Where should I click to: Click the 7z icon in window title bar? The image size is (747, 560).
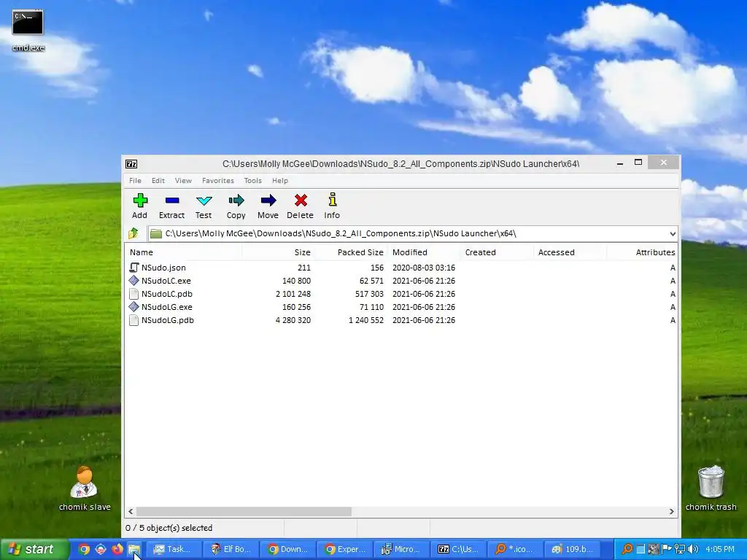tap(131, 164)
